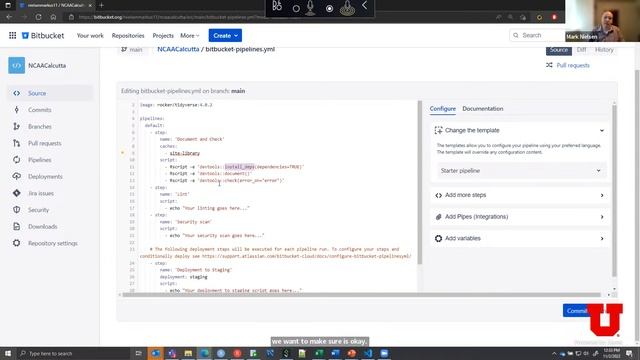Open the Repository settings gear icon
The width and height of the screenshot is (640, 360).
(16, 243)
